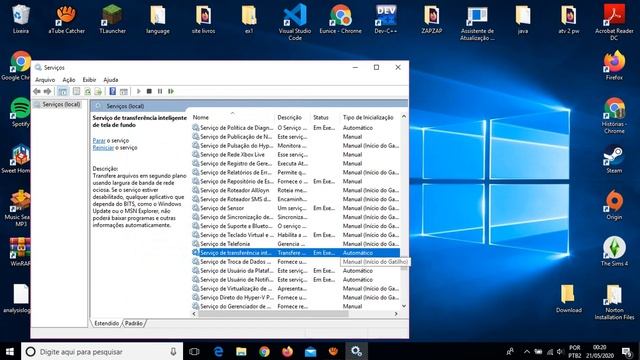The height and width of the screenshot is (360, 640).
Task: Open the Arquivo menu
Action: click(45, 80)
